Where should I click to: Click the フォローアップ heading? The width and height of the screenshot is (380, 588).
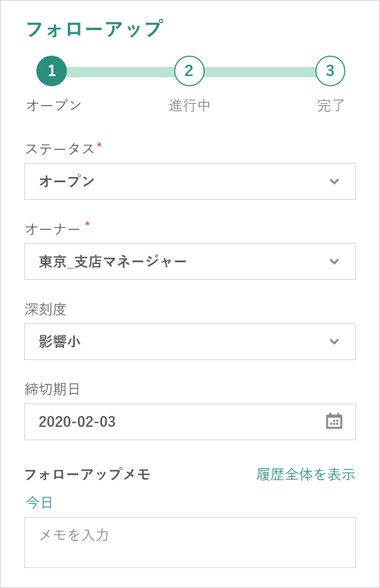coord(95,29)
